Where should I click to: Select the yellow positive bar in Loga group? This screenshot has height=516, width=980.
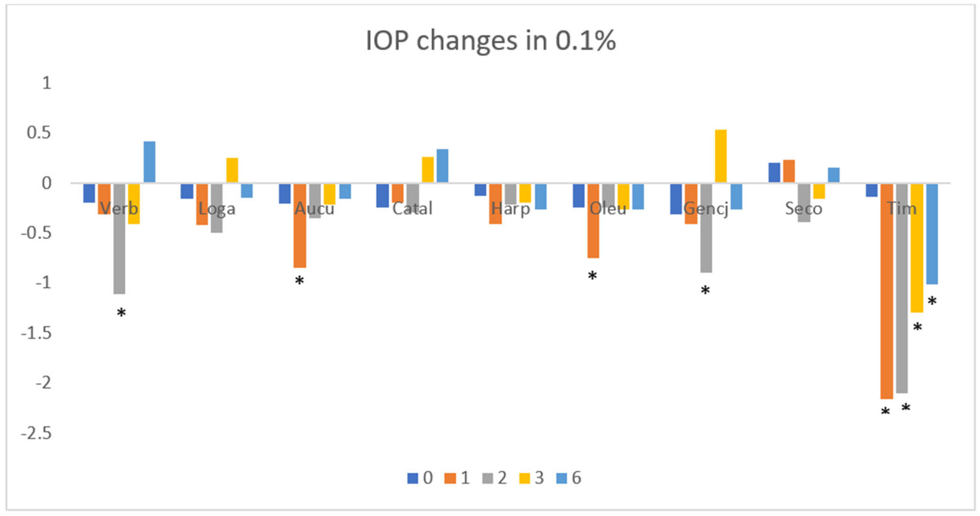(232, 170)
